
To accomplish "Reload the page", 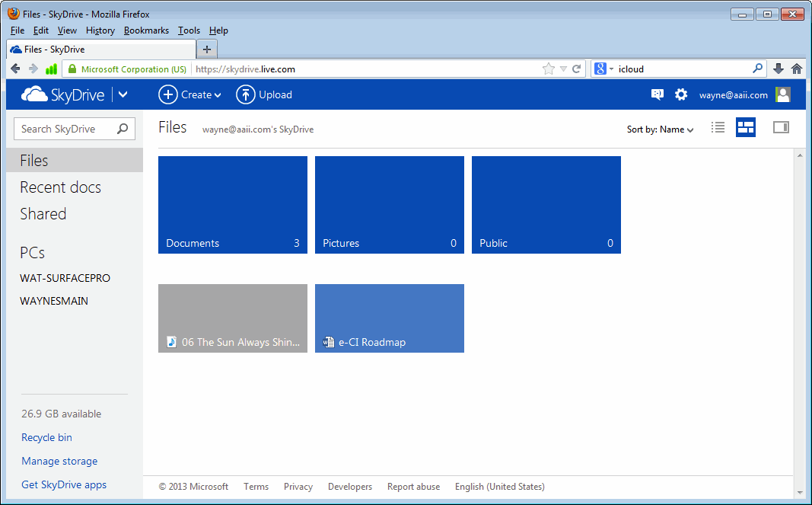I will point(576,69).
